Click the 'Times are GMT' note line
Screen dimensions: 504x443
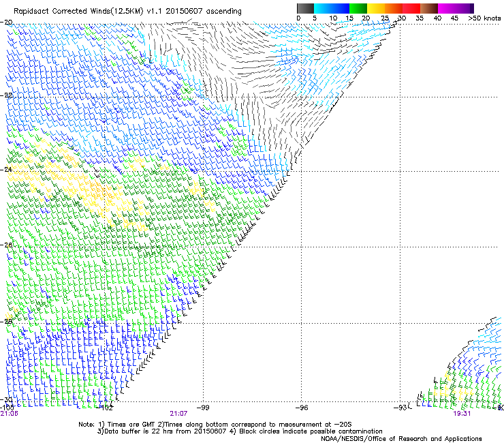tap(215, 425)
